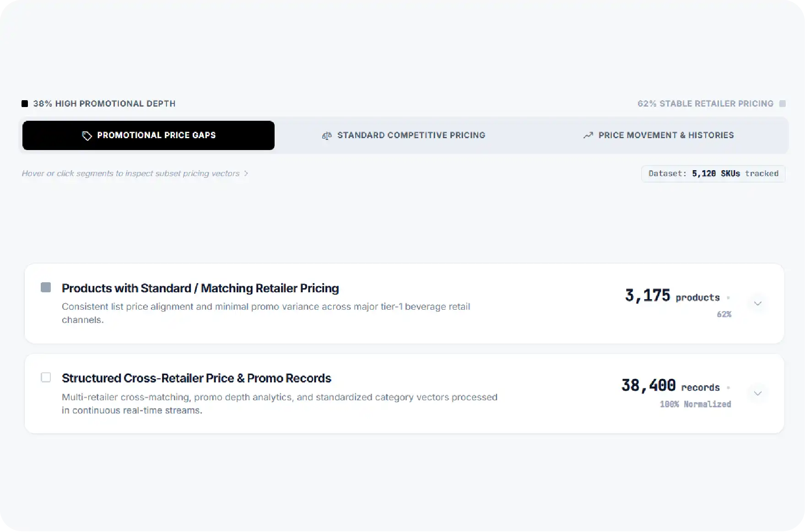The height and width of the screenshot is (532, 805).
Task: Click the price tag icon in Promotional Price Gaps tab
Action: point(87,136)
